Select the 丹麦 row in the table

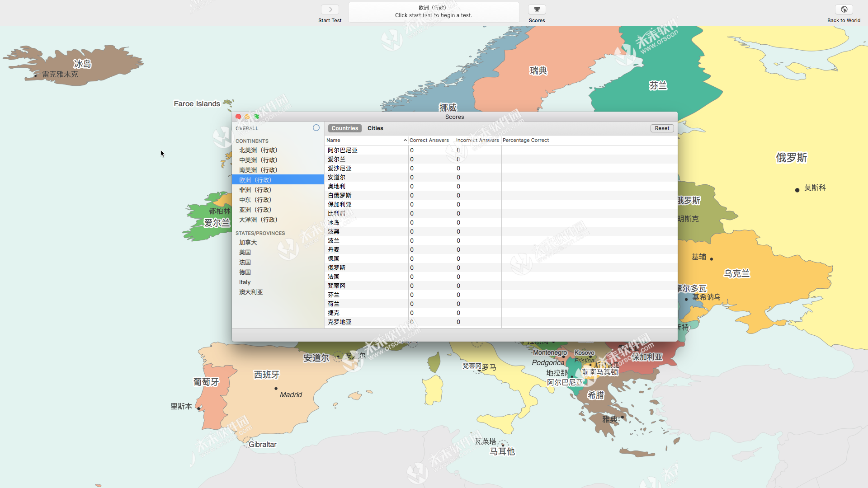coord(501,249)
